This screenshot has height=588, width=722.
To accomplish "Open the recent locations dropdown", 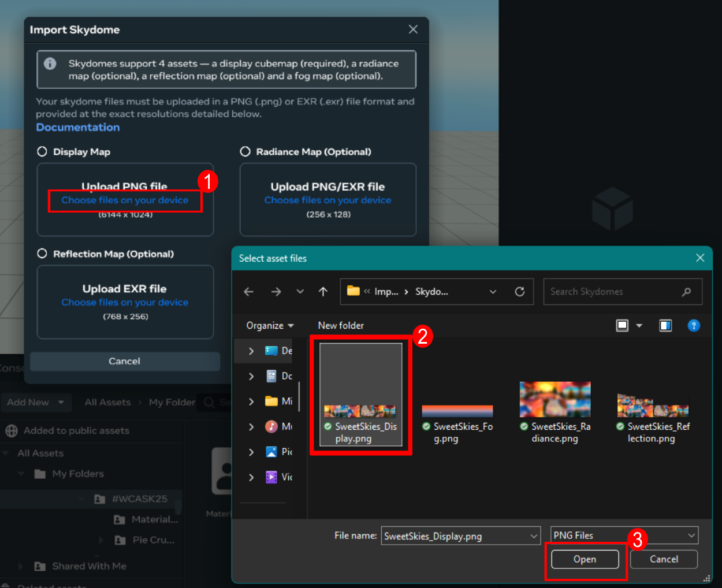I will (x=300, y=292).
